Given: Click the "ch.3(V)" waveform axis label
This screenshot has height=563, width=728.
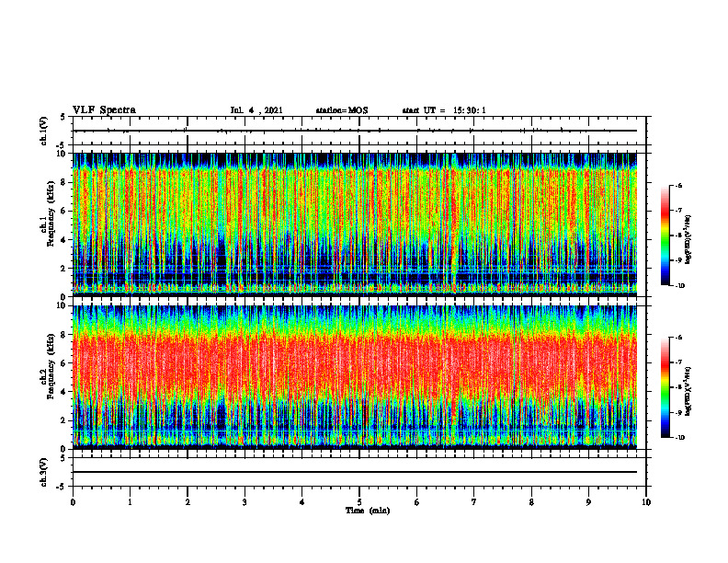Looking at the screenshot, I should (x=44, y=472).
